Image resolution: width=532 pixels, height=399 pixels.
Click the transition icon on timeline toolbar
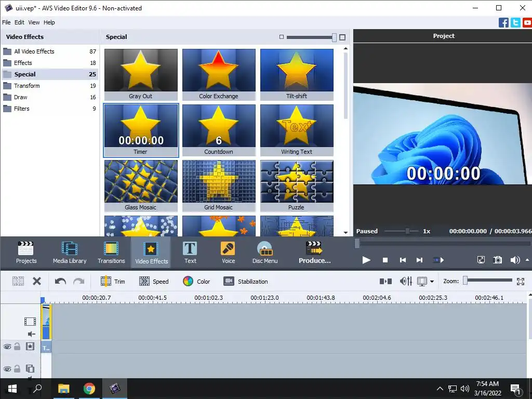coord(385,281)
